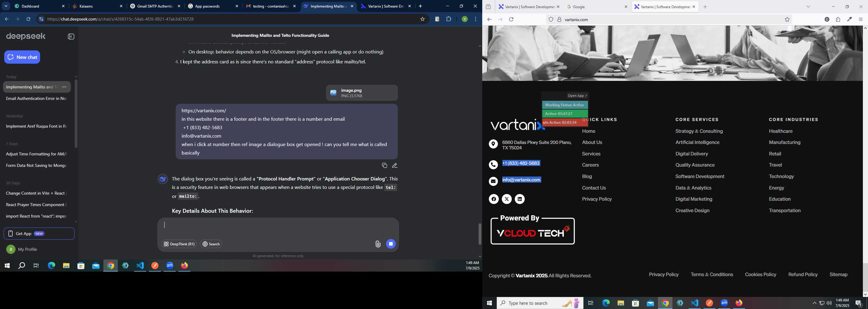868x309 pixels.
Task: Bookmark this DeepSeek page star icon
Action: [423, 19]
